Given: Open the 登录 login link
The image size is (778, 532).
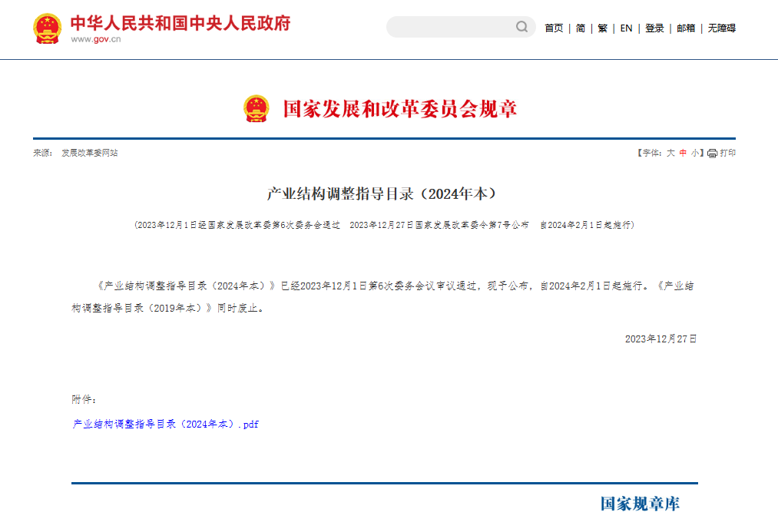Looking at the screenshot, I should click(x=654, y=28).
